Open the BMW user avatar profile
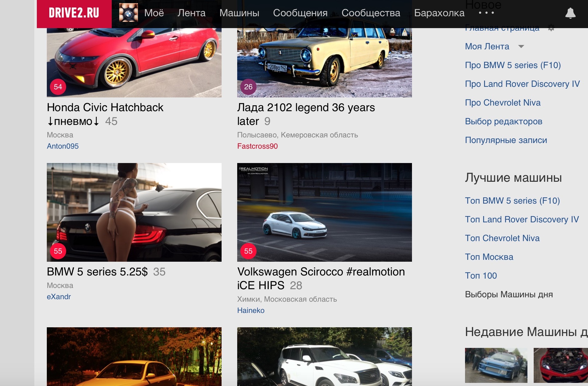 point(129,13)
